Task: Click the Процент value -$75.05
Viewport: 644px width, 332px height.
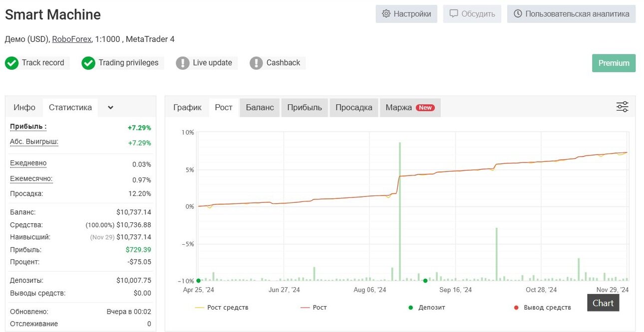Action: coord(139,262)
